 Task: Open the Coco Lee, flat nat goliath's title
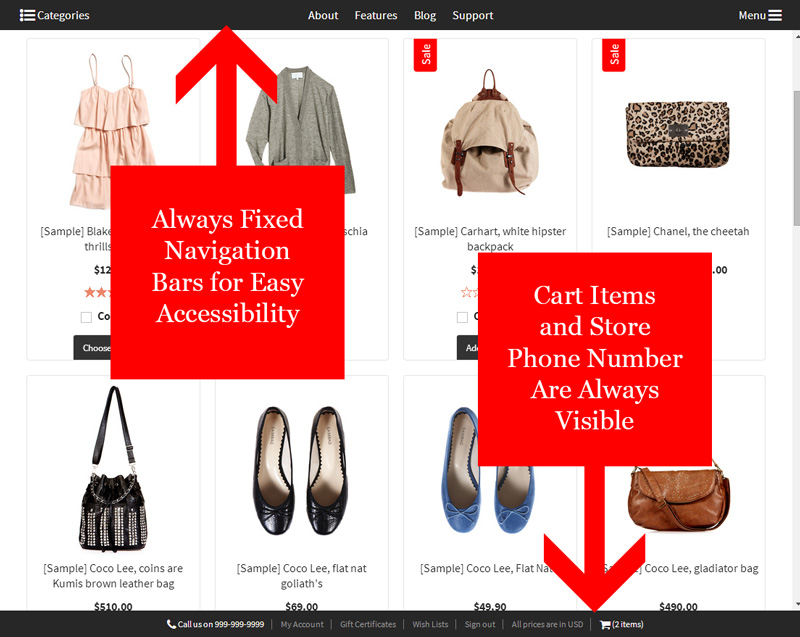(x=302, y=576)
